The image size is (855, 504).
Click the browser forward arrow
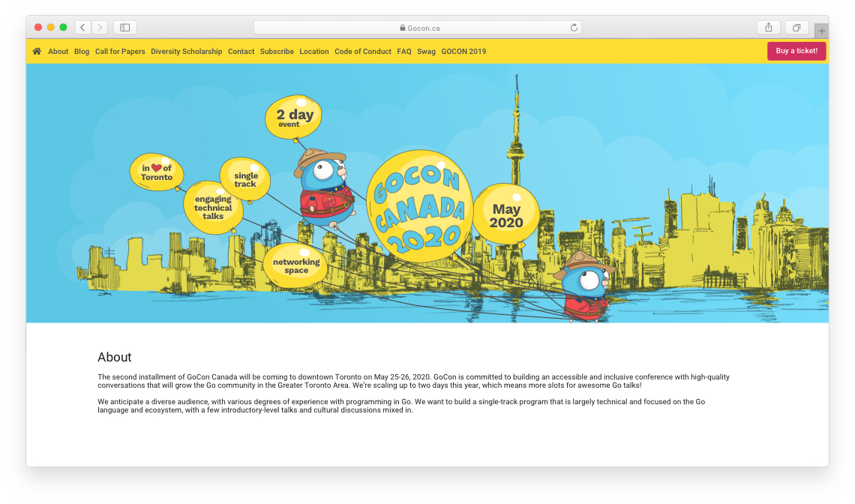click(x=100, y=27)
